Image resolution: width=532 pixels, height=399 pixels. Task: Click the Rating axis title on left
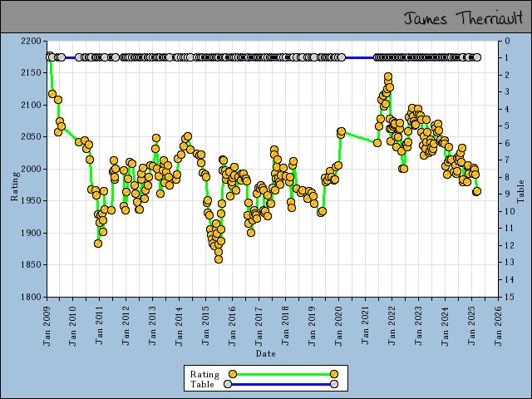(15, 186)
